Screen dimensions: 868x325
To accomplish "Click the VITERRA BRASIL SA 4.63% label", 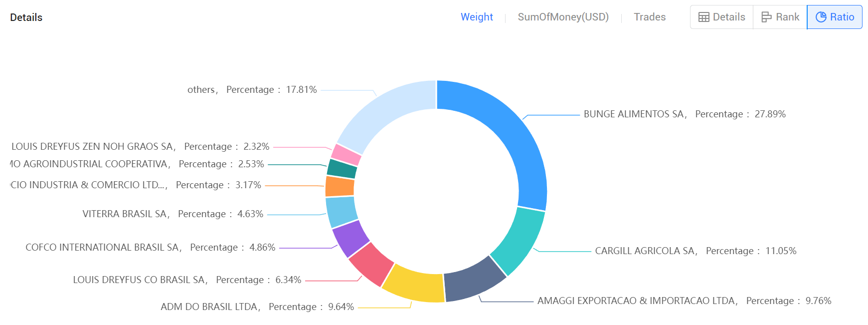I will pos(173,214).
